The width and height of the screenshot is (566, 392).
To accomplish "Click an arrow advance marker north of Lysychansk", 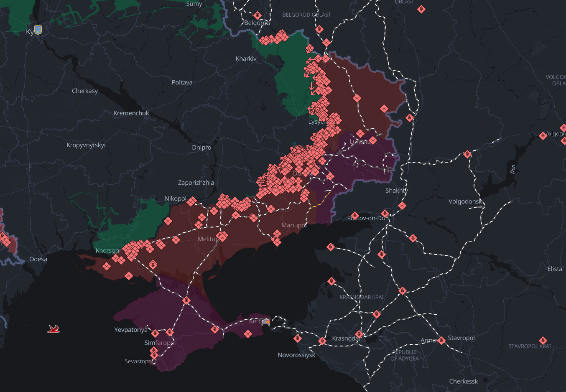I will click(x=311, y=87).
